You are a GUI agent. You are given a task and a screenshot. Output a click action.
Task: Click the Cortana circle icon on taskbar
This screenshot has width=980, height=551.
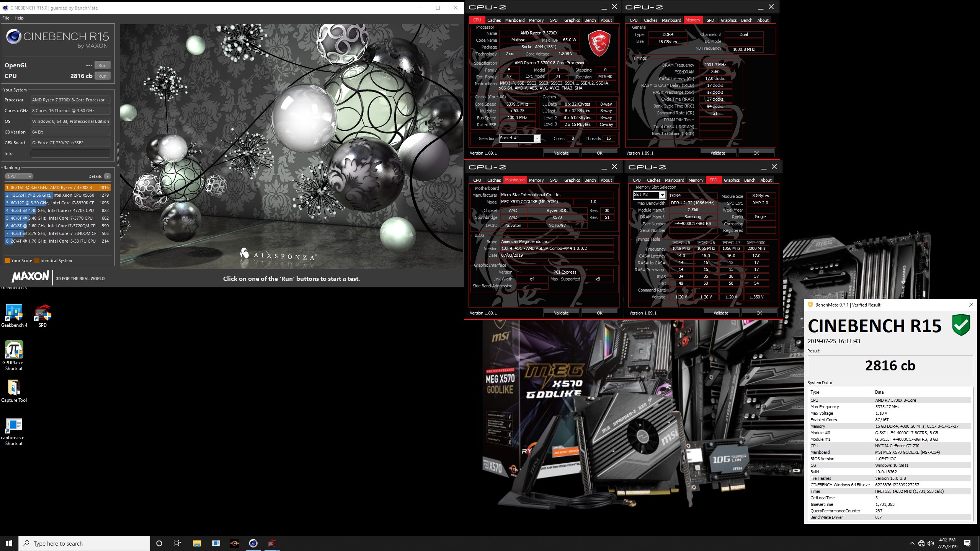coord(159,543)
